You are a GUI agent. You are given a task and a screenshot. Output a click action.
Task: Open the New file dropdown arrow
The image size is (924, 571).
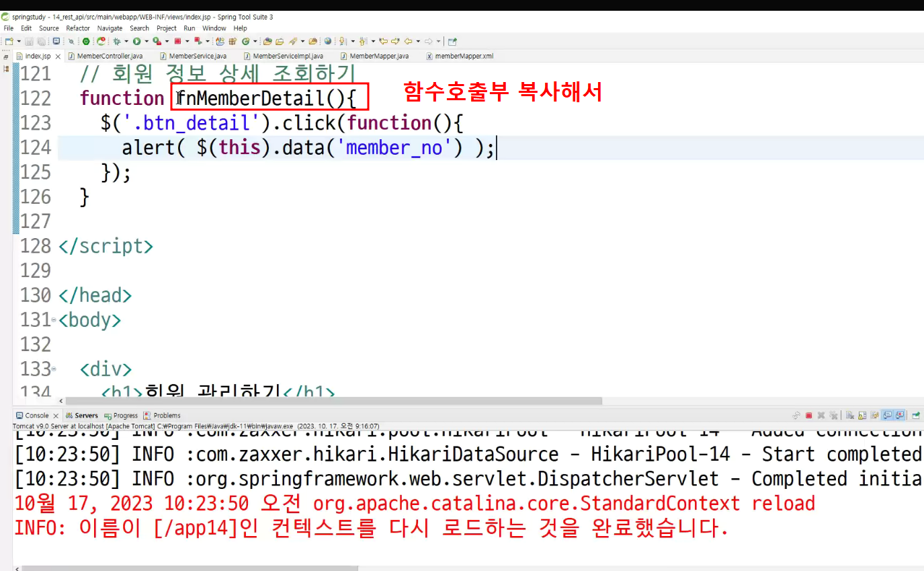click(18, 41)
